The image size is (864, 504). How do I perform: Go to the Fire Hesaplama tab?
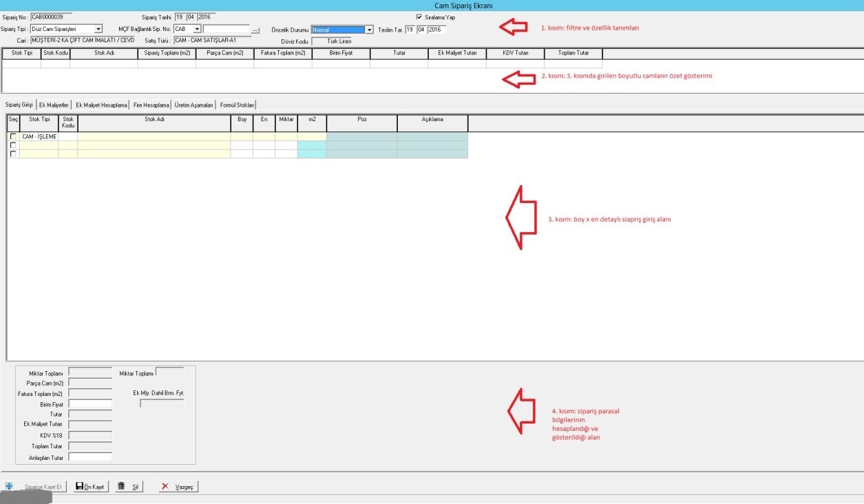pos(151,105)
